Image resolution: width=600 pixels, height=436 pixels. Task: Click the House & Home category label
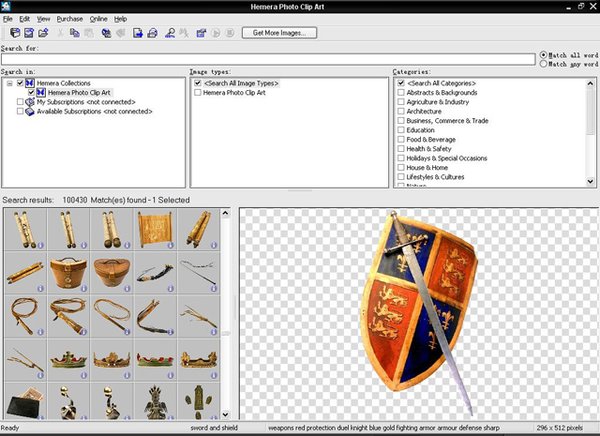pyautogui.click(x=427, y=168)
